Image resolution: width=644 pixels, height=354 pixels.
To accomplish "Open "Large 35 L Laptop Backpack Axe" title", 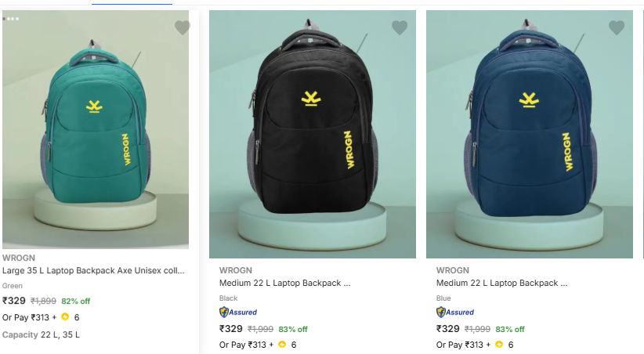I will coord(94,271).
